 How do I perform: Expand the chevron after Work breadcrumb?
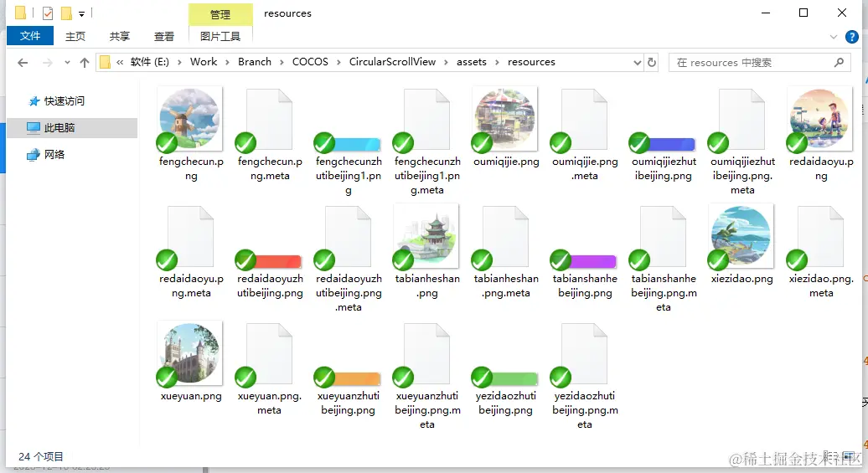click(x=228, y=63)
